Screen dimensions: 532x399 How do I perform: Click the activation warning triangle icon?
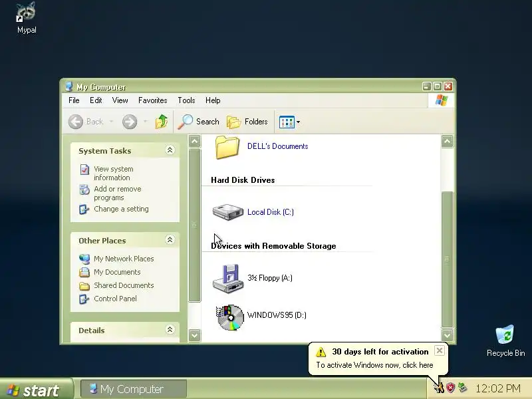pyautogui.click(x=321, y=352)
